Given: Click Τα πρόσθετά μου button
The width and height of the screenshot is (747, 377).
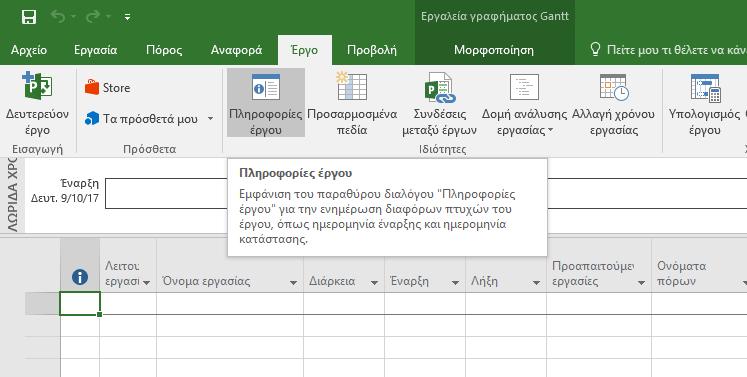Looking at the screenshot, I should (141, 119).
